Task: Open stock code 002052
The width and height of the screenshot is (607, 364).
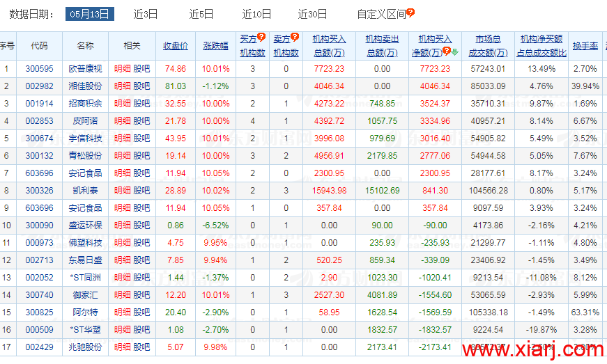Action: [40, 278]
